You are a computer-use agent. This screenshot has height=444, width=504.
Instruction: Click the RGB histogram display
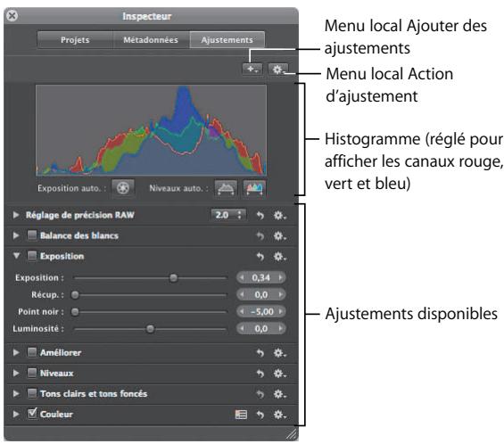[x=151, y=130]
